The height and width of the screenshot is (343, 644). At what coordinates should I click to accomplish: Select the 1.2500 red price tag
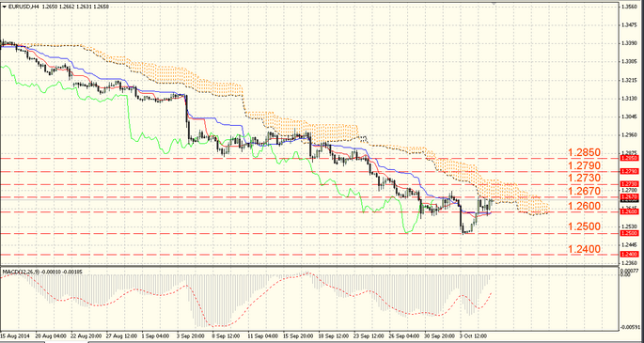629,233
